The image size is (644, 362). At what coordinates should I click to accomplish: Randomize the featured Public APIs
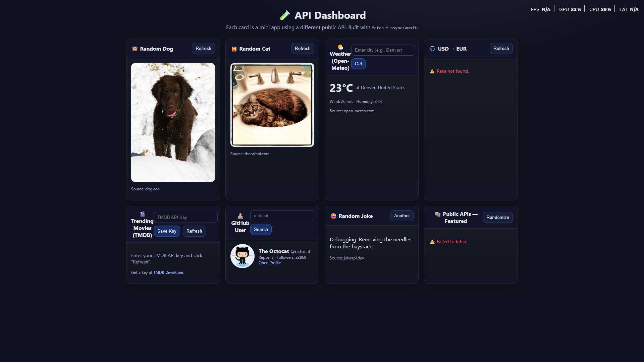click(498, 218)
